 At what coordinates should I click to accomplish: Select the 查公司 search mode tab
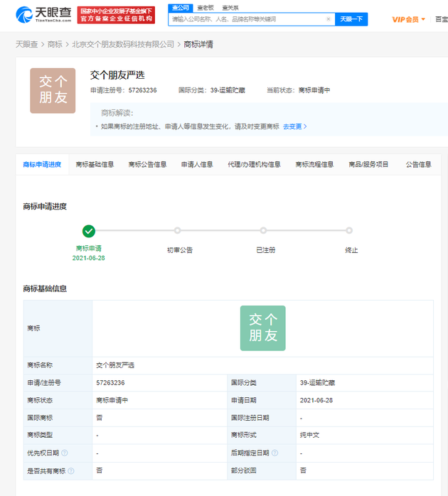(x=180, y=7)
